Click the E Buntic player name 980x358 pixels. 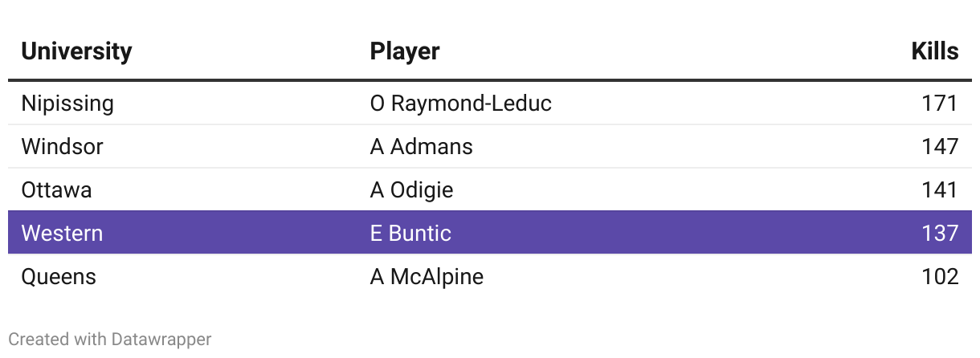(410, 234)
